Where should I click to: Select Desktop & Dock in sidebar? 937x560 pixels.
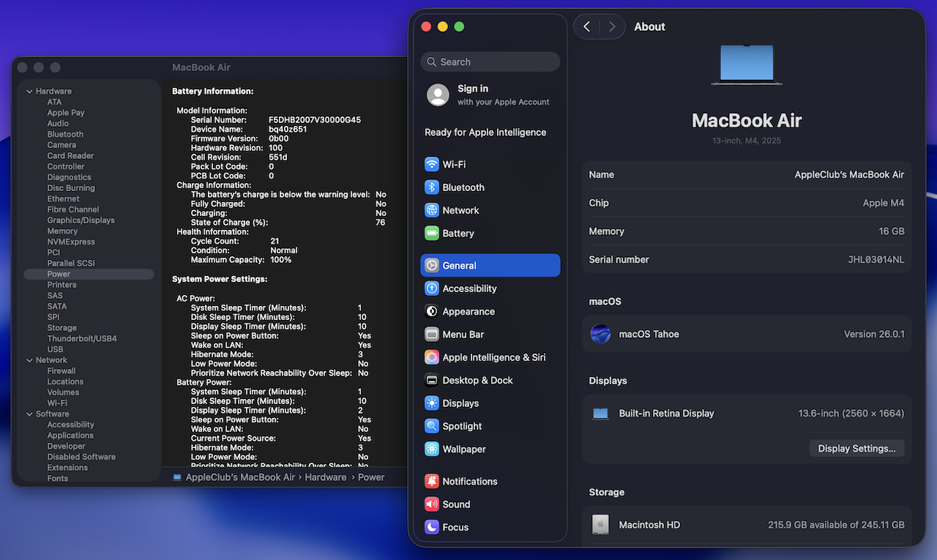[477, 381]
